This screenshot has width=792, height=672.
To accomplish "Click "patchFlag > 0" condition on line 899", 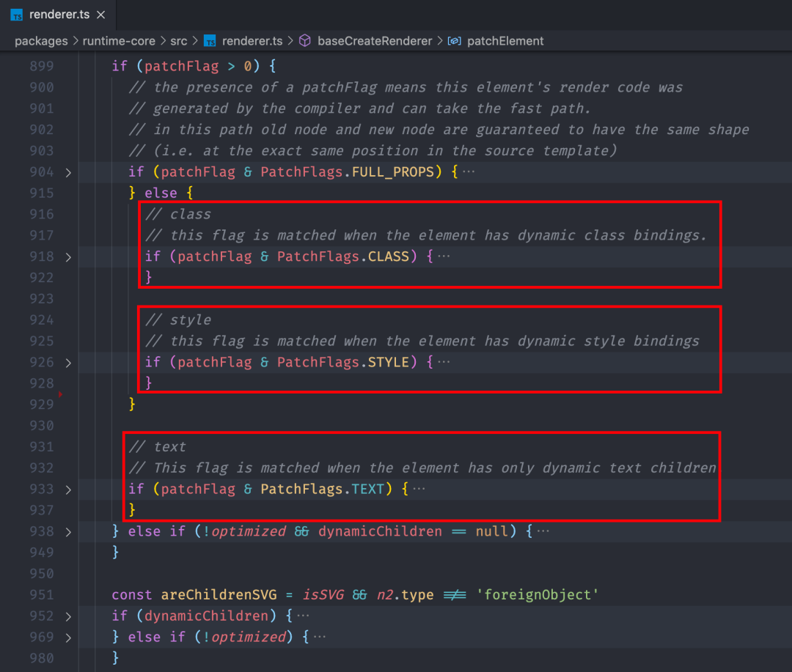I will 198,66.
